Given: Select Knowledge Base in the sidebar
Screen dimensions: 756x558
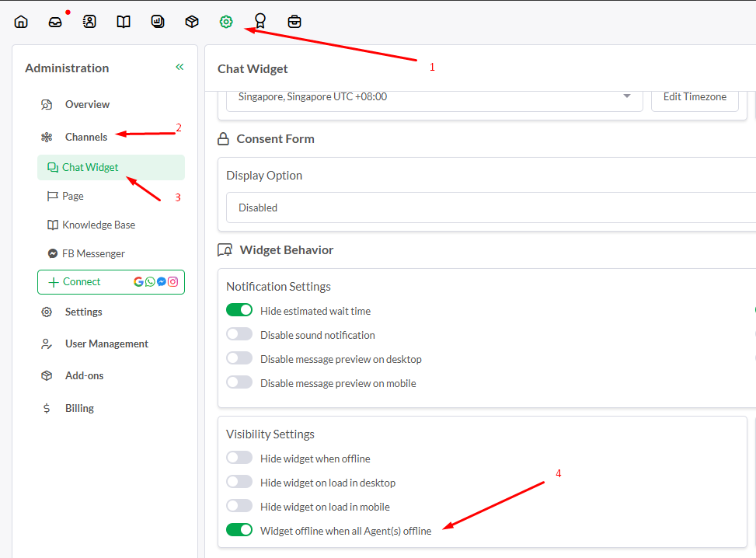Looking at the screenshot, I should click(x=99, y=225).
